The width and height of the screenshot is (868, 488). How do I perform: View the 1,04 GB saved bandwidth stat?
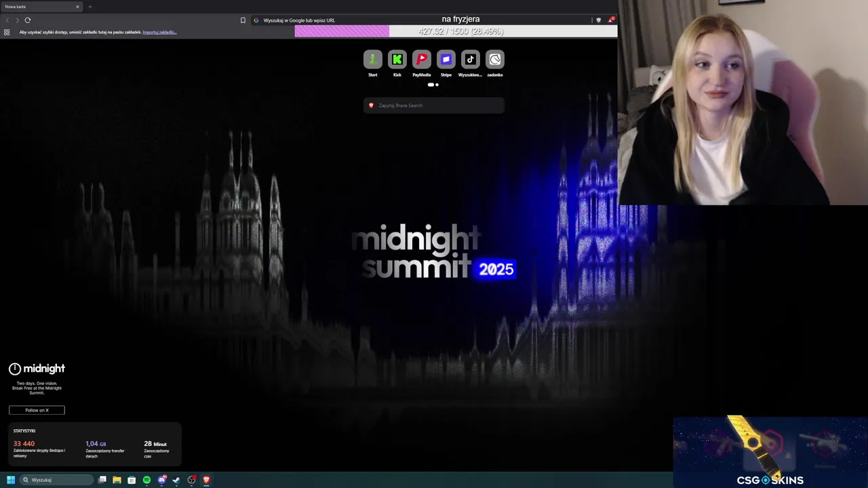click(105, 449)
